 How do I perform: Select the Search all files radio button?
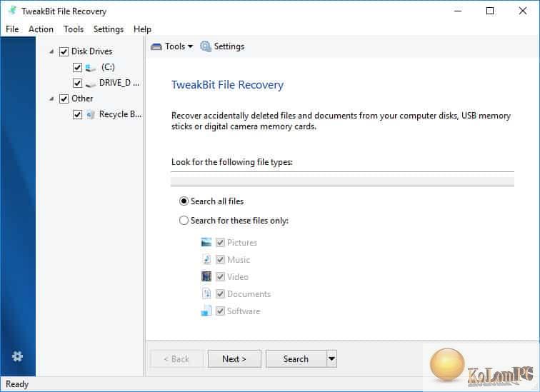(x=184, y=201)
